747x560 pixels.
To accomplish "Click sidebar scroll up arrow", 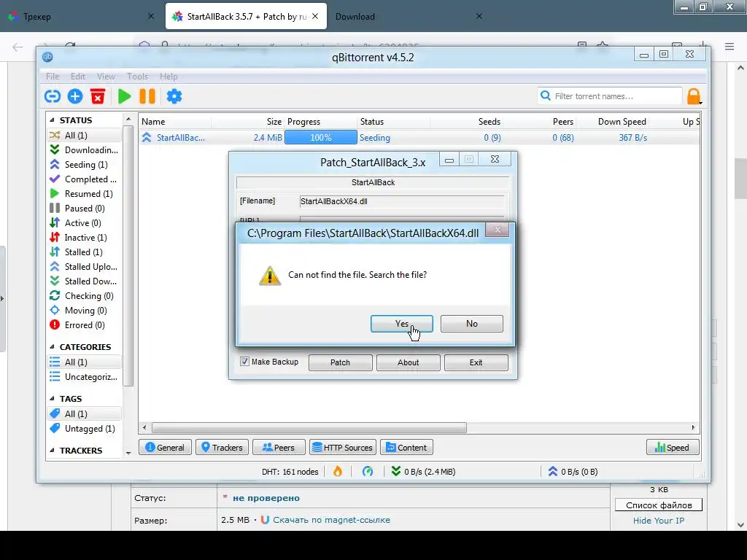I will tap(128, 119).
